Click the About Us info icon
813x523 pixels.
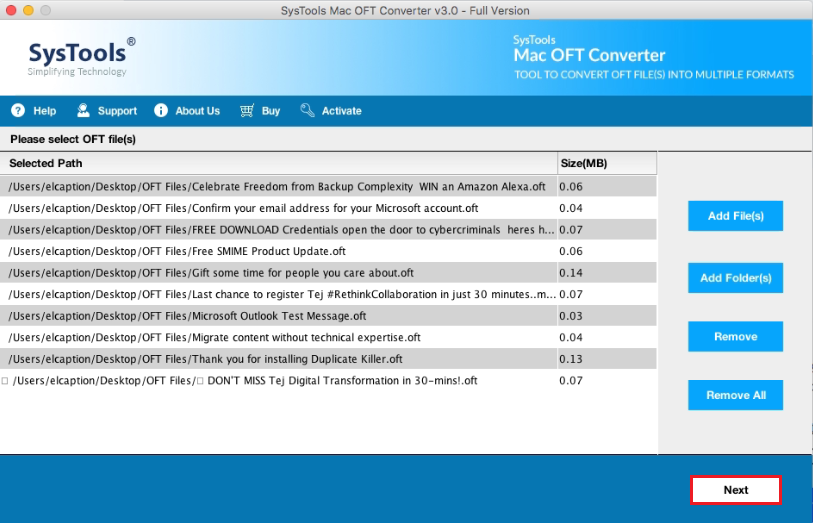pos(161,110)
